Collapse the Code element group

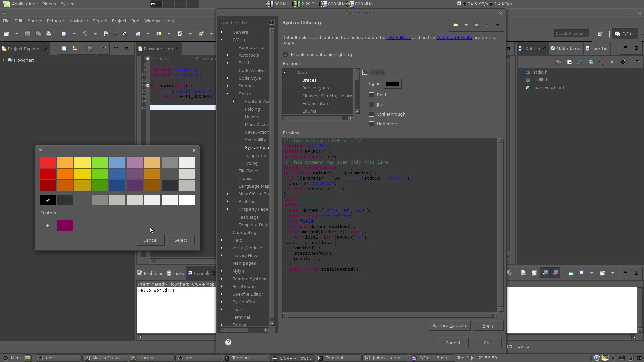285,72
